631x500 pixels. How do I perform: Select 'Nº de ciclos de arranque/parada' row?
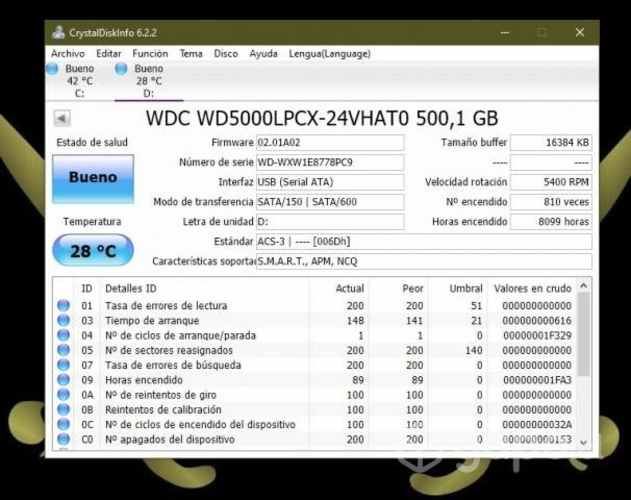tap(315, 335)
